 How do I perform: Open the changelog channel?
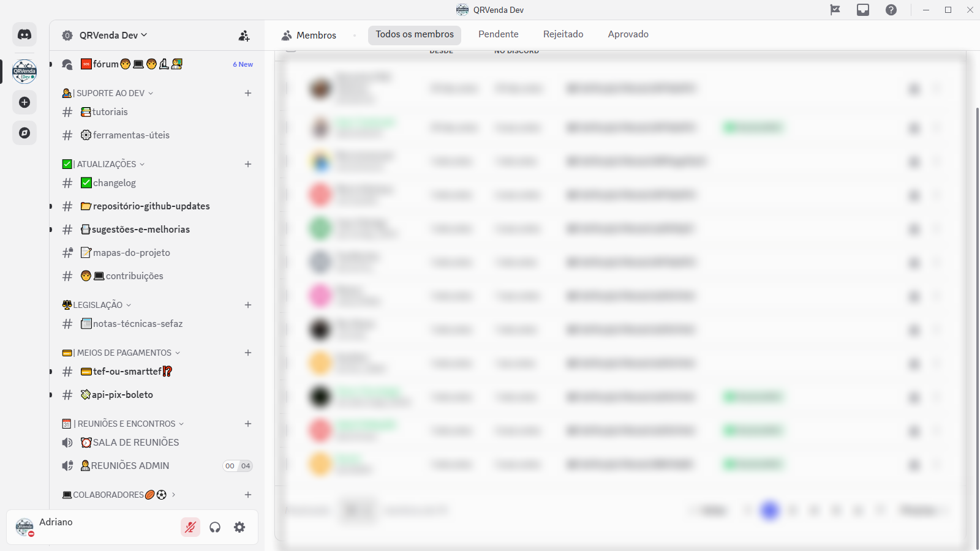[x=115, y=183]
